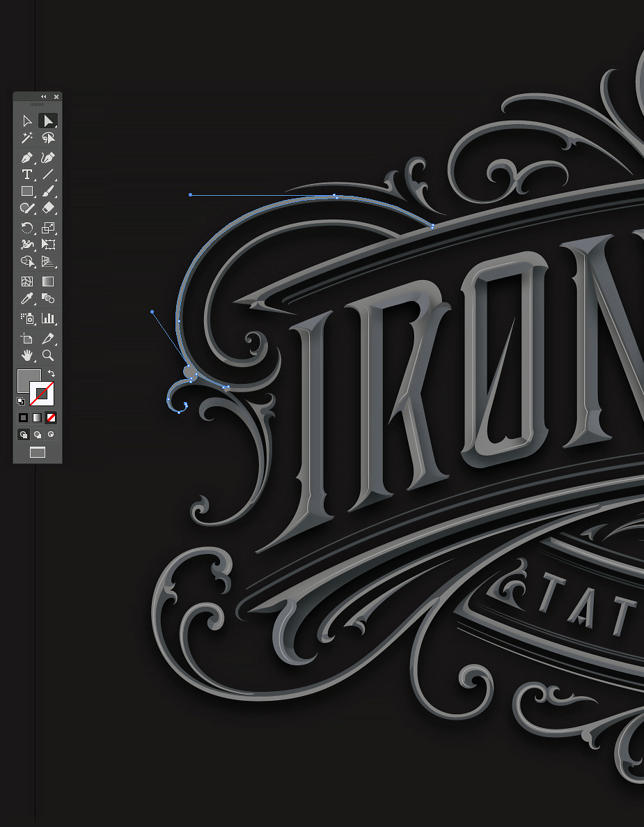Select the Column Graph tool
644x827 pixels.
tap(48, 318)
